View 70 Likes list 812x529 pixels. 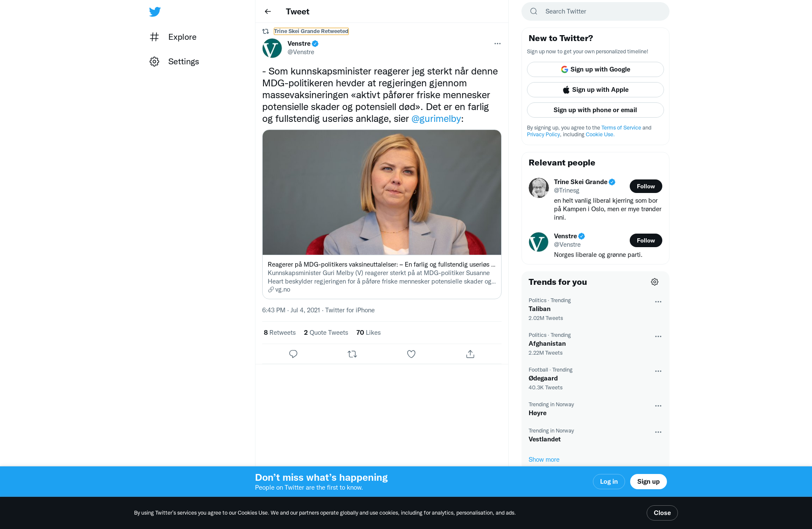click(368, 333)
